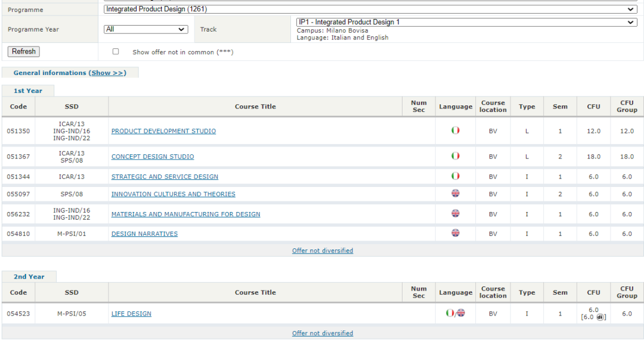The image size is (644, 343).
Task: Open the Programme Year dropdown
Action: [x=146, y=29]
